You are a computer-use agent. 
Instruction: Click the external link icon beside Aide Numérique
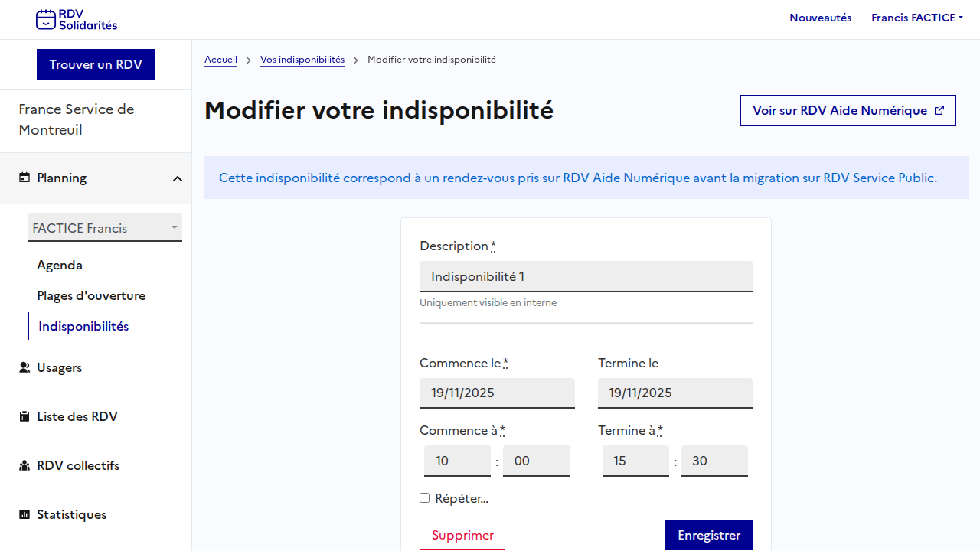click(x=939, y=110)
